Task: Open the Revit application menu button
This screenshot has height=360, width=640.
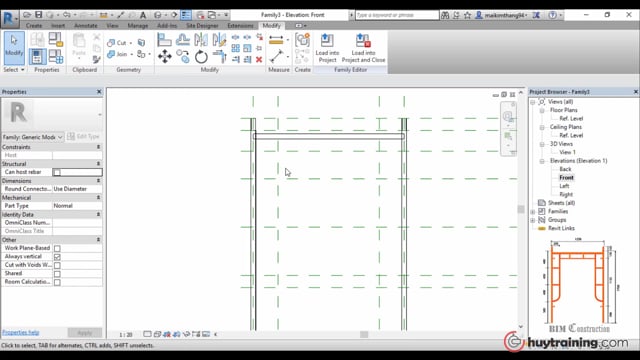Action: click(x=9, y=18)
